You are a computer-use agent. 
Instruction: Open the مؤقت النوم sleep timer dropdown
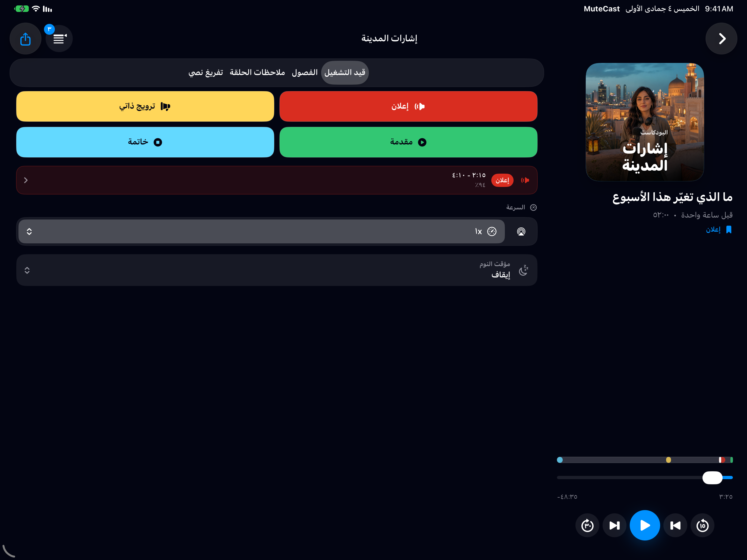277,271
